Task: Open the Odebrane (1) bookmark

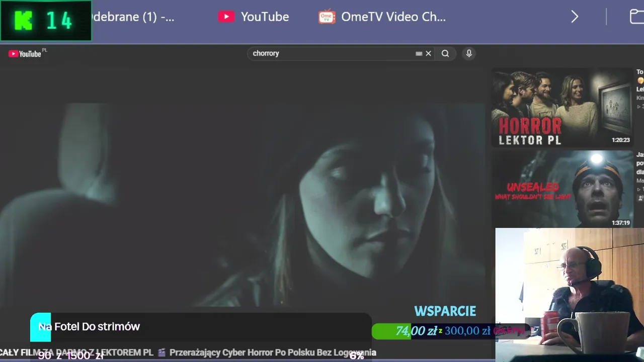Action: (133, 17)
